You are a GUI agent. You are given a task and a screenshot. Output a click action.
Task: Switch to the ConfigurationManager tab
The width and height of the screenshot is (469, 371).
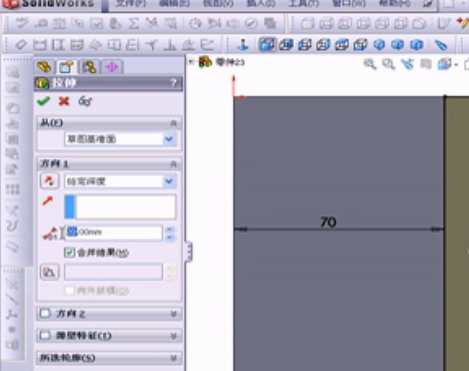point(89,67)
